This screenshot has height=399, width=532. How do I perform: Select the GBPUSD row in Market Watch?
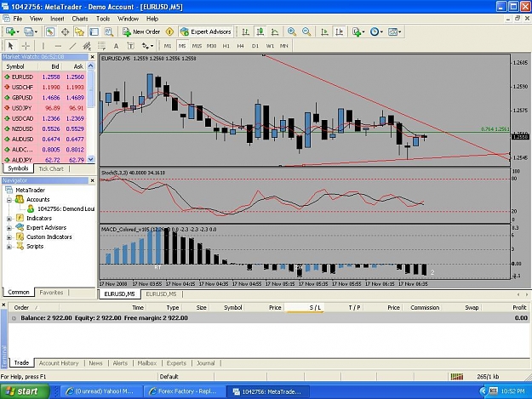coord(44,98)
